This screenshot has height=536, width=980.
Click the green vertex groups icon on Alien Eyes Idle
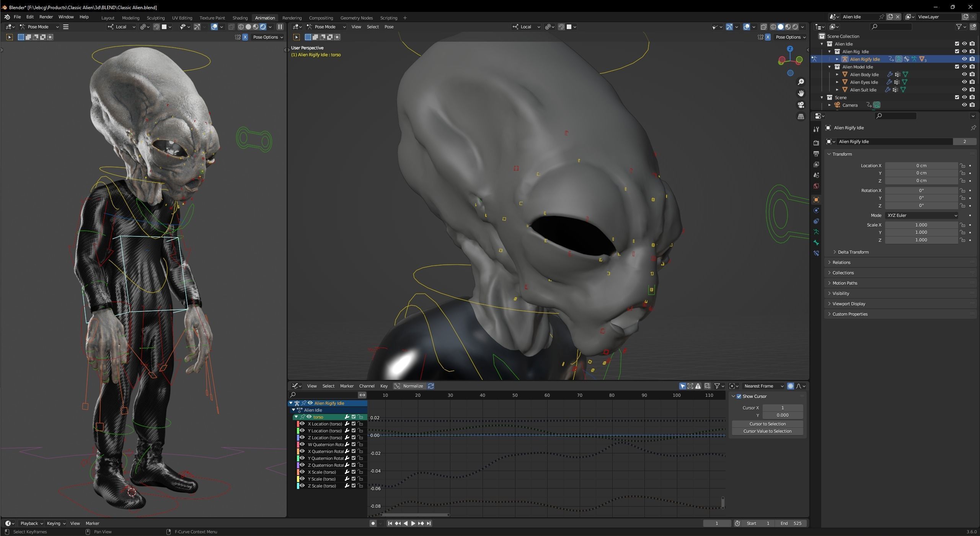coord(905,82)
